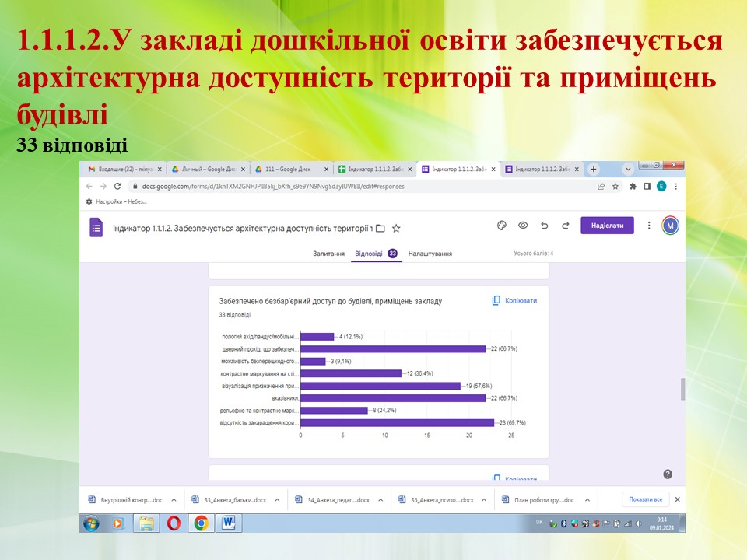Expand options for 34_Анкета_педаг download
Viewport: 747px width, 560px height.
[x=381, y=500]
